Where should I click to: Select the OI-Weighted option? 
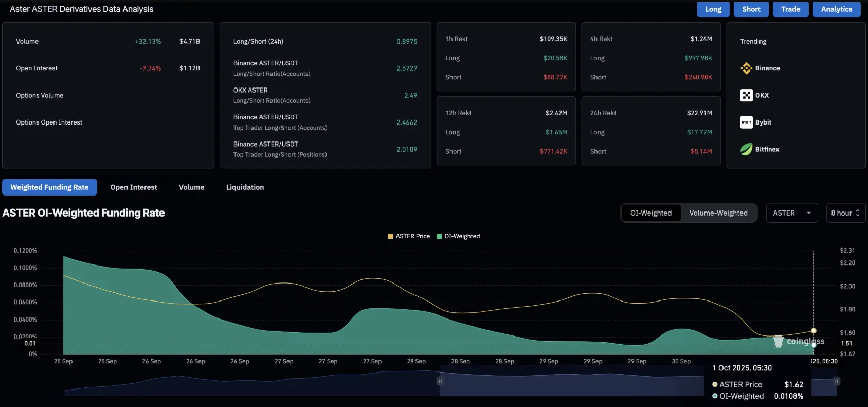651,213
